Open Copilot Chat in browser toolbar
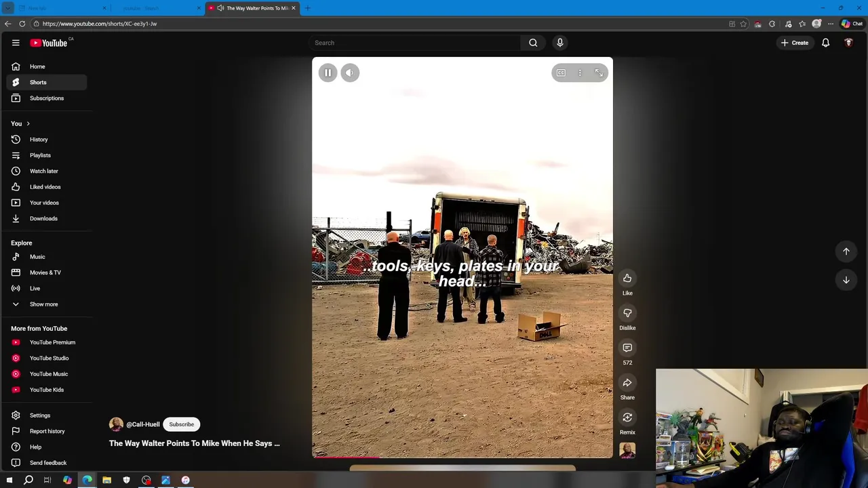The width and height of the screenshot is (868, 488). [x=852, y=24]
